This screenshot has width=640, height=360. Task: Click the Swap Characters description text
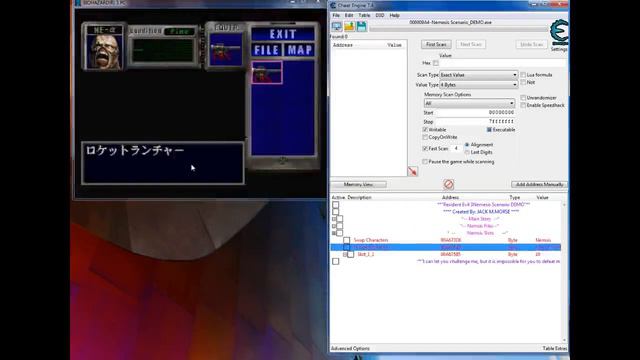pos(371,240)
